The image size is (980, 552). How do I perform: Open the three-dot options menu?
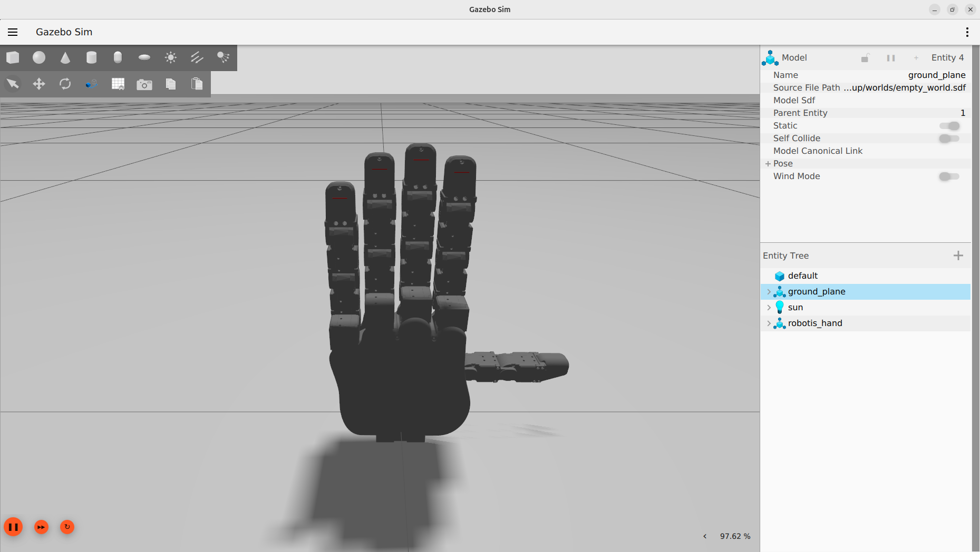pos(967,32)
